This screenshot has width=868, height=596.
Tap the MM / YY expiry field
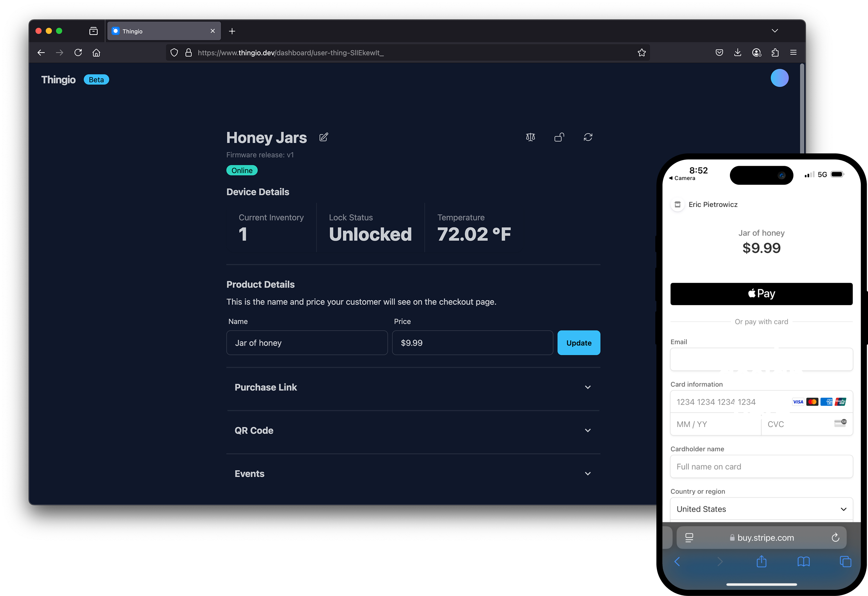pos(716,424)
